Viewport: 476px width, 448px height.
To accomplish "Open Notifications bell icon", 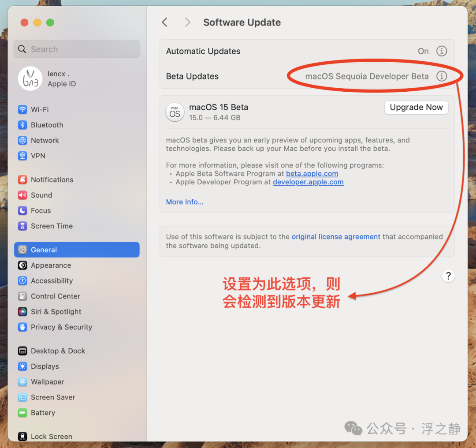I will (22, 179).
